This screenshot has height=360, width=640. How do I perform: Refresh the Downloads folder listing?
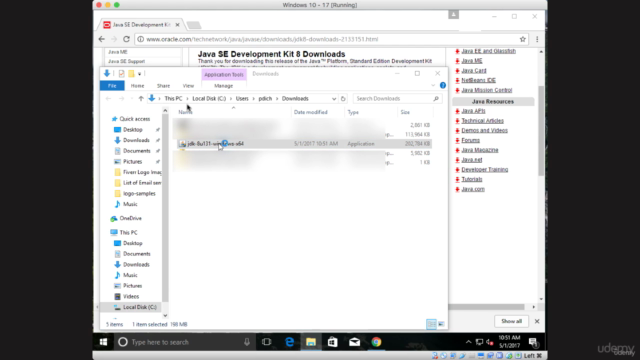pyautogui.click(x=343, y=99)
